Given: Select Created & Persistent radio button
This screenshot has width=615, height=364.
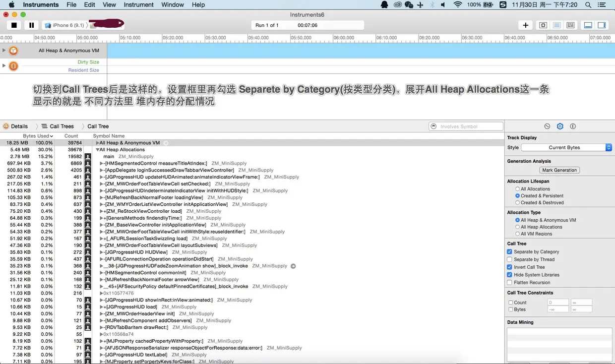Looking at the screenshot, I should pyautogui.click(x=518, y=196).
